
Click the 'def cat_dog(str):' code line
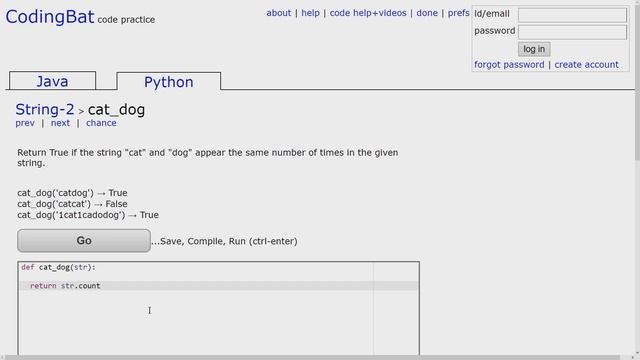(58, 267)
